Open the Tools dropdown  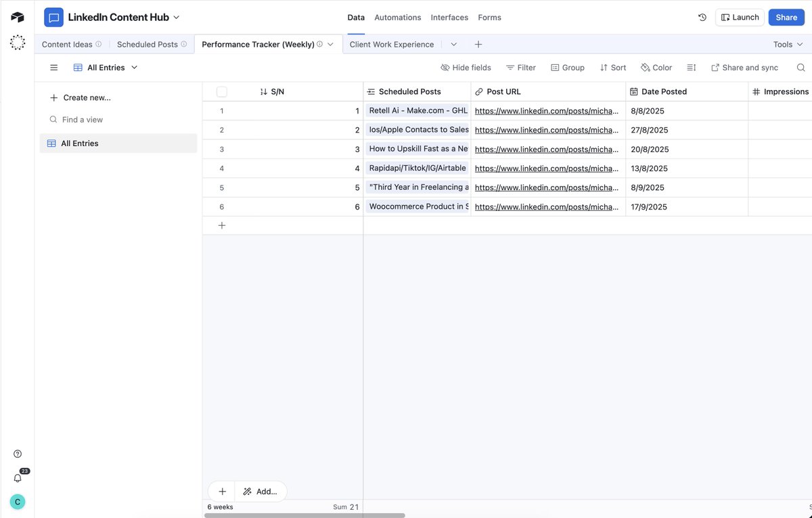pos(788,45)
